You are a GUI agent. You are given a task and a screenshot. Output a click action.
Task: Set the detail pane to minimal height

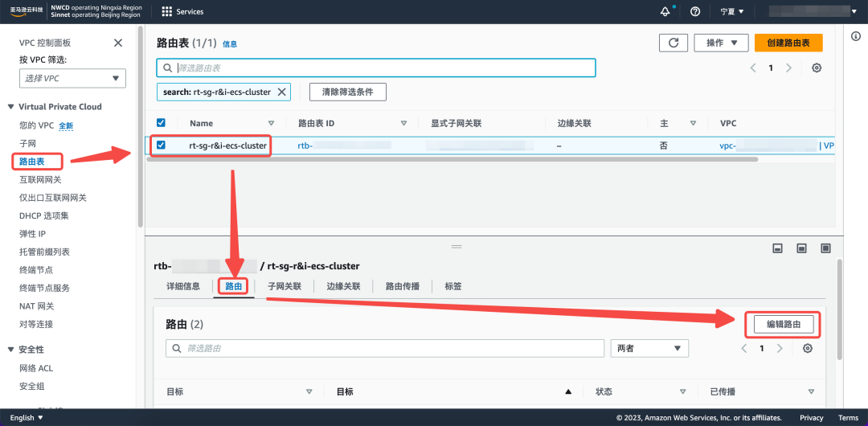[x=777, y=248]
